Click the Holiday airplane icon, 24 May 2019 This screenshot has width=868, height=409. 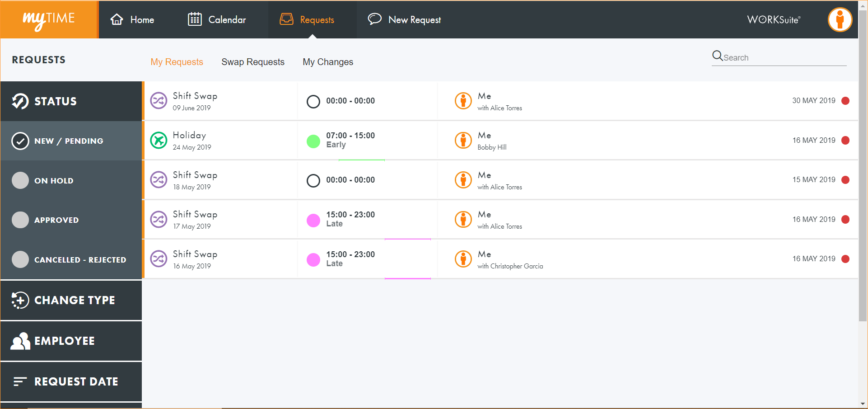coord(159,140)
